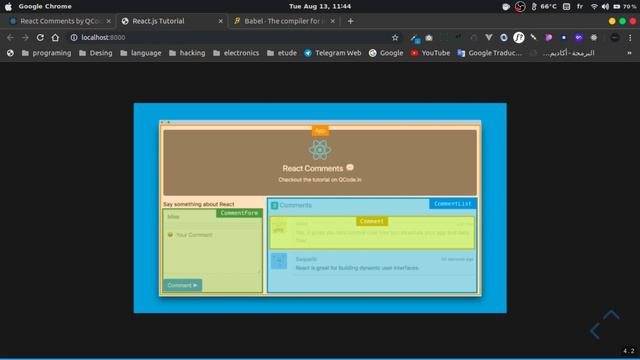Screen dimensions: 640x360
Task: Open the camera screenshot extension
Action: coord(429,38)
